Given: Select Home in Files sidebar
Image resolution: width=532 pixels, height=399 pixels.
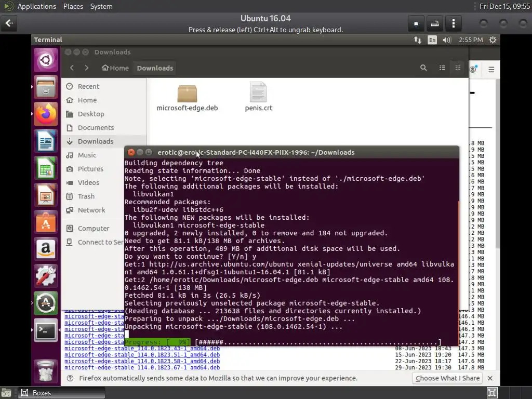Looking at the screenshot, I should click(104, 100).
